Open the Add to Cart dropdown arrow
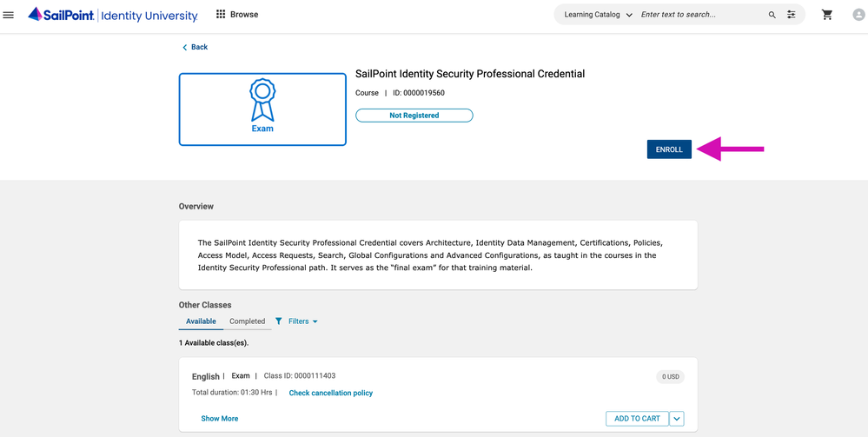The image size is (868, 437). (677, 419)
